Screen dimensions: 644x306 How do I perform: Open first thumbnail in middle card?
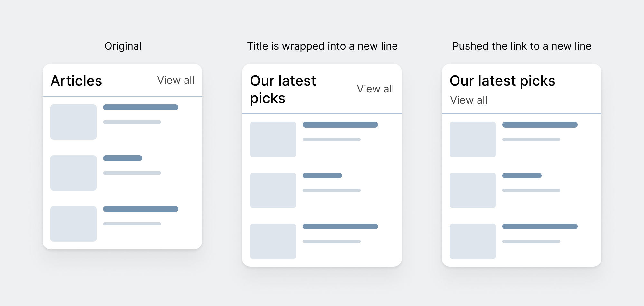pyautogui.click(x=273, y=139)
